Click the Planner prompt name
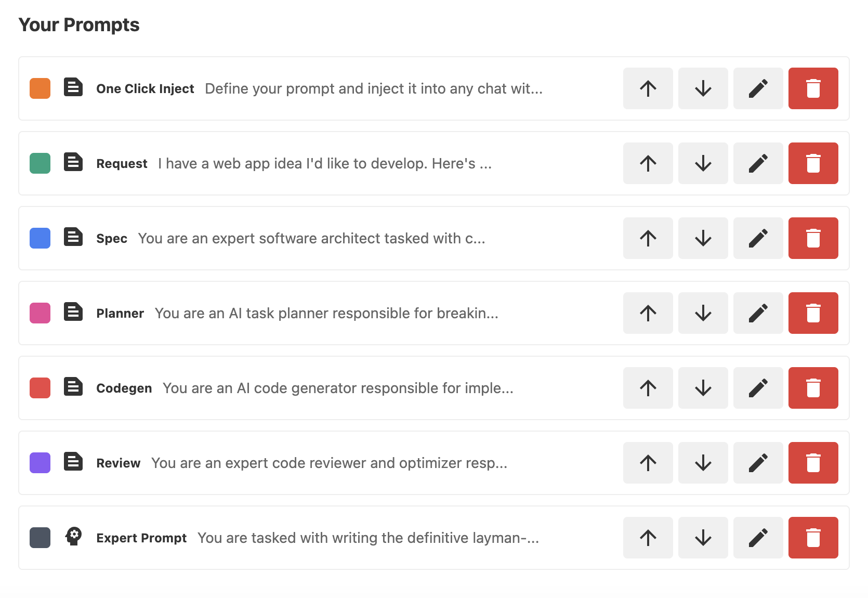The height and width of the screenshot is (598, 868). pyautogui.click(x=120, y=314)
